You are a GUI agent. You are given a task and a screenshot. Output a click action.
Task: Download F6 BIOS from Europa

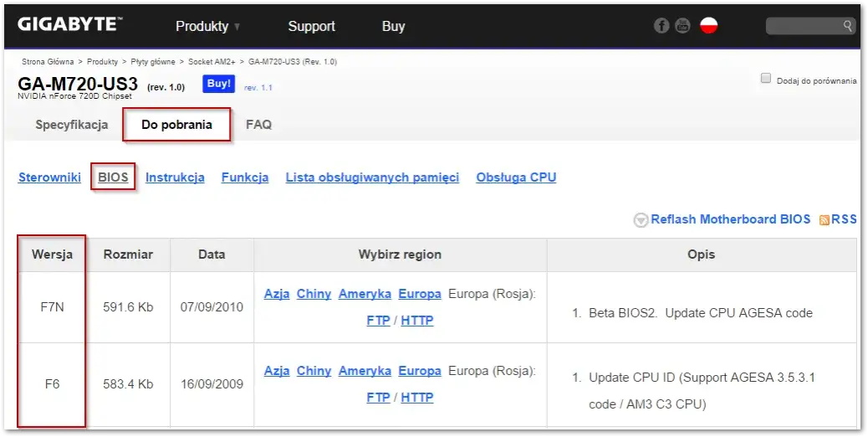coord(420,371)
